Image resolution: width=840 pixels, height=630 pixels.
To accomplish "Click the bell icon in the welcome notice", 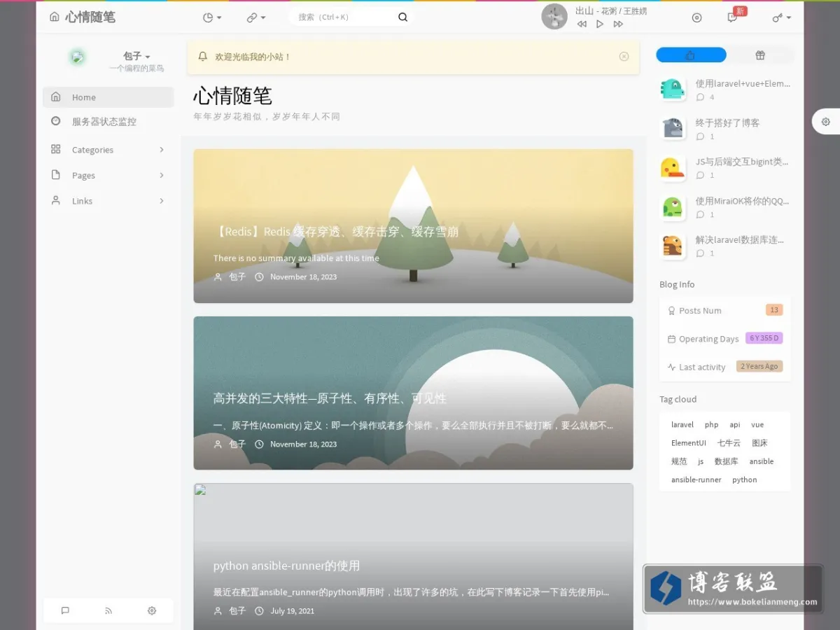I will point(203,57).
